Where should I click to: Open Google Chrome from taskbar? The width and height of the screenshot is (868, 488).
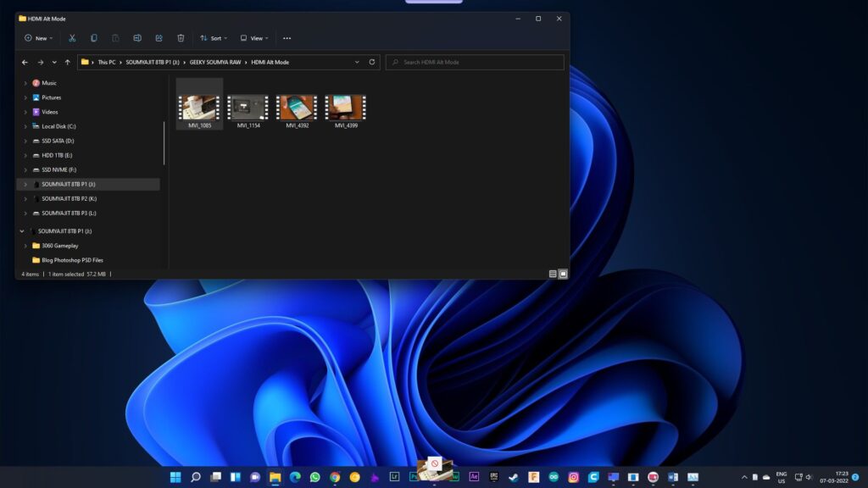(x=335, y=477)
